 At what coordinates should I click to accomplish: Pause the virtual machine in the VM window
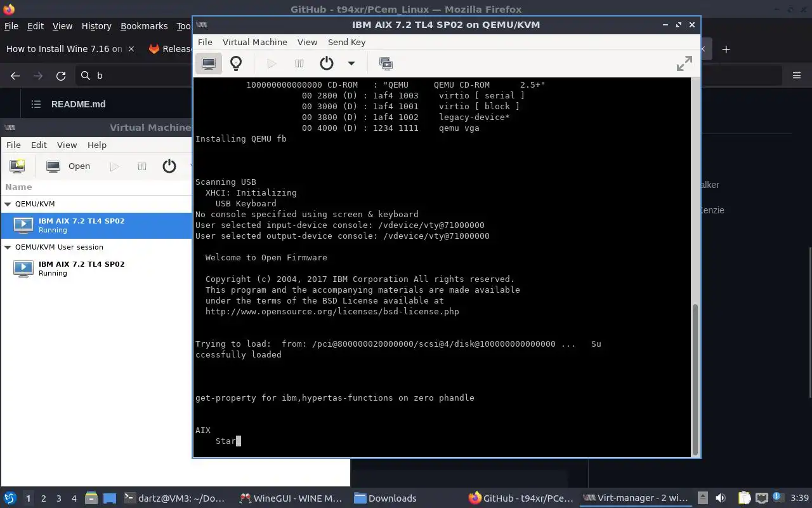point(299,63)
